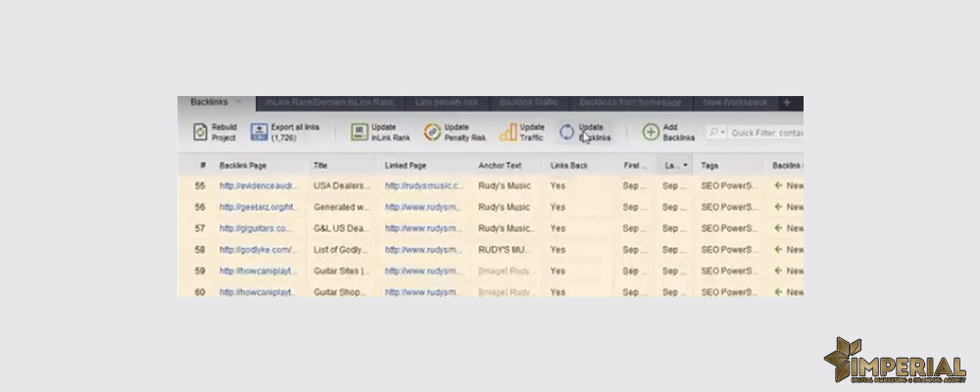Click the Rebuild Project icon
Screen dimensions: 980x392
199,132
